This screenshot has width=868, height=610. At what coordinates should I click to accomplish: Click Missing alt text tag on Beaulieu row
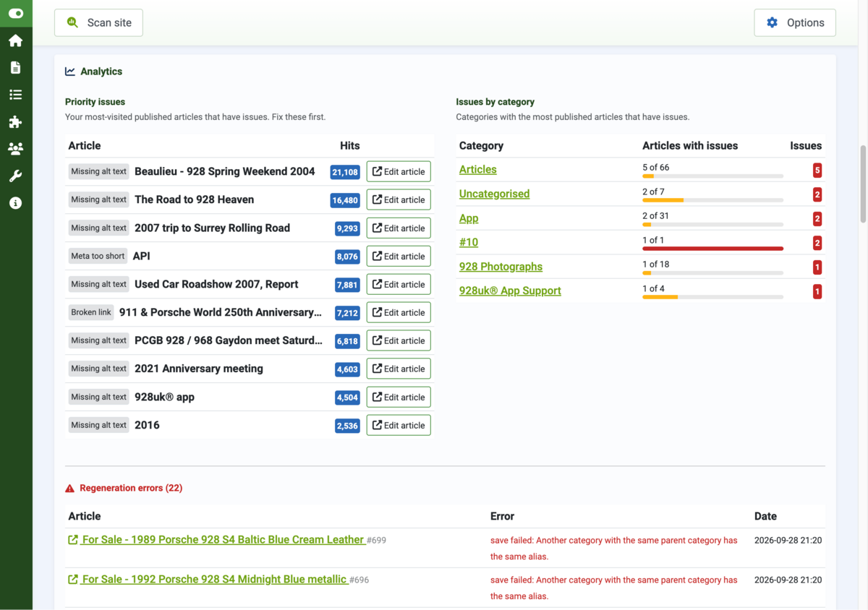pos(98,171)
